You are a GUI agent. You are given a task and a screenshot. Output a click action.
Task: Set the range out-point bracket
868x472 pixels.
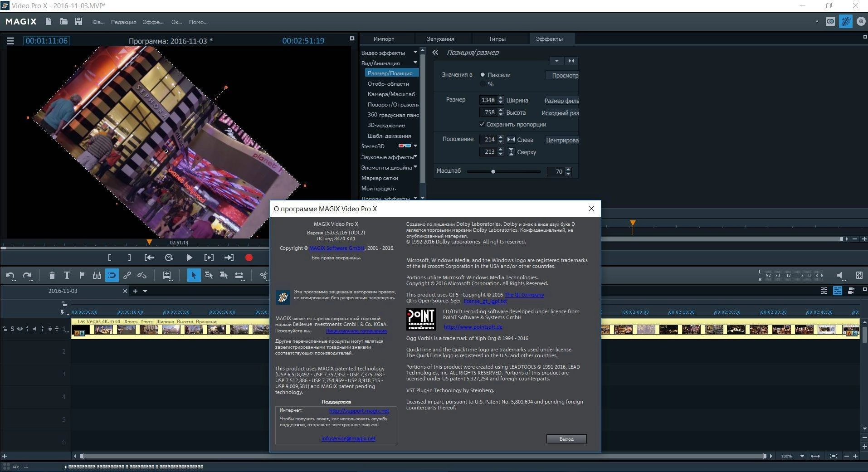tap(129, 258)
